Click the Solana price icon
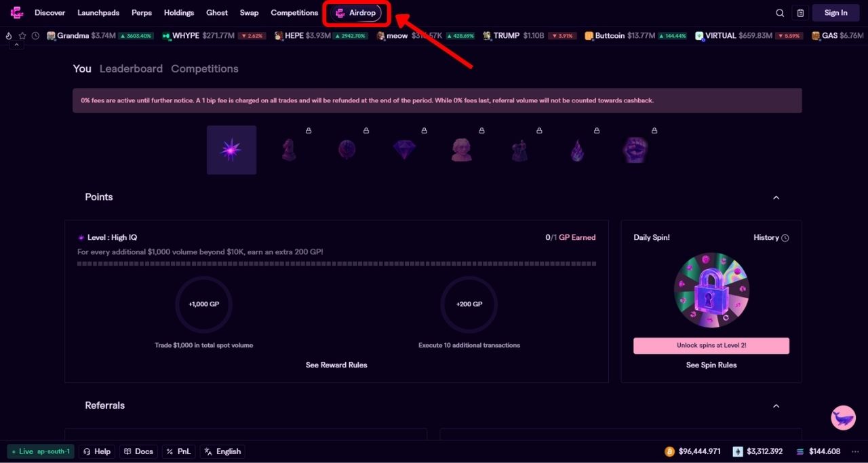This screenshot has width=868, height=463. coord(800,451)
